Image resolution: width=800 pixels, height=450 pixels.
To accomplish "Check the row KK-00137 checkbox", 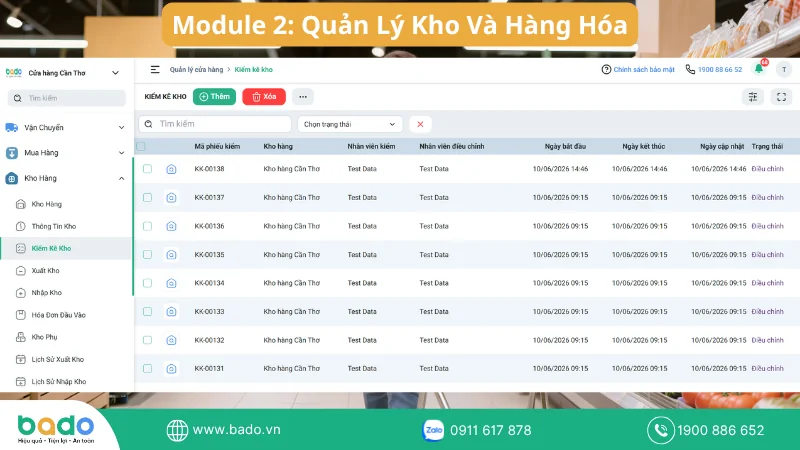I will pyautogui.click(x=147, y=197).
